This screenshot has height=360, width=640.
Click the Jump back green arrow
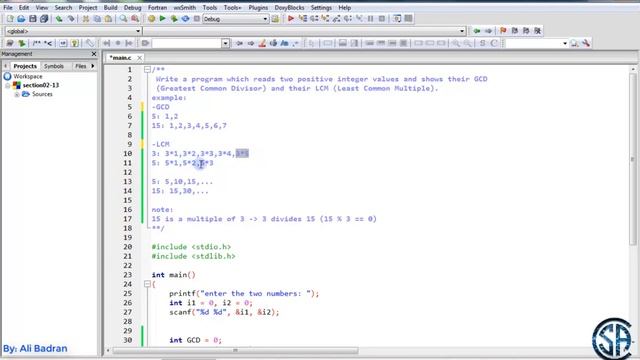pyautogui.click(x=476, y=31)
